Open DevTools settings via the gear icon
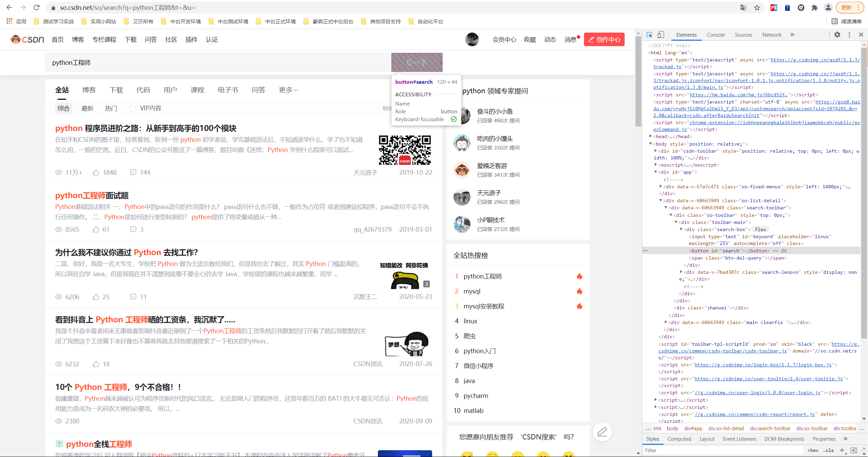868x457 pixels. [x=837, y=34]
